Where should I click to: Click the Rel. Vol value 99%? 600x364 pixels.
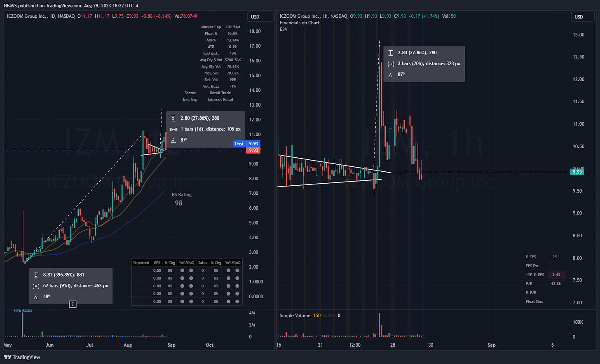pos(233,79)
